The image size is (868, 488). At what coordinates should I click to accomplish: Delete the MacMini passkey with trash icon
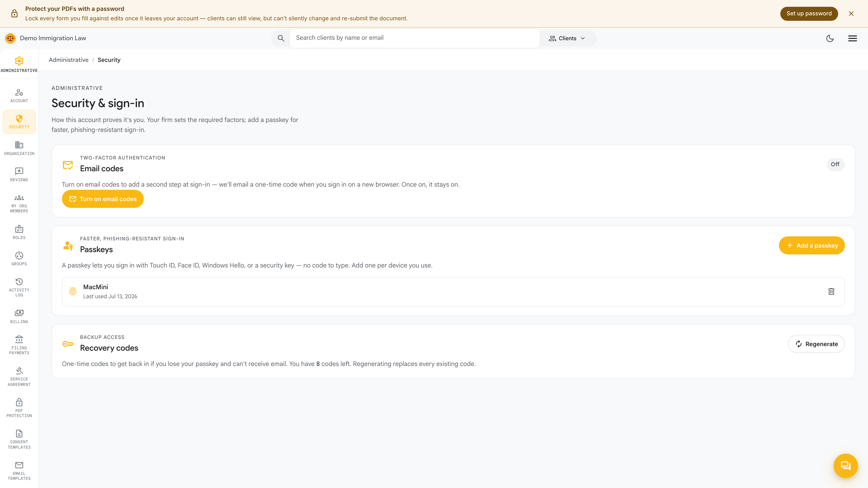[831, 291]
